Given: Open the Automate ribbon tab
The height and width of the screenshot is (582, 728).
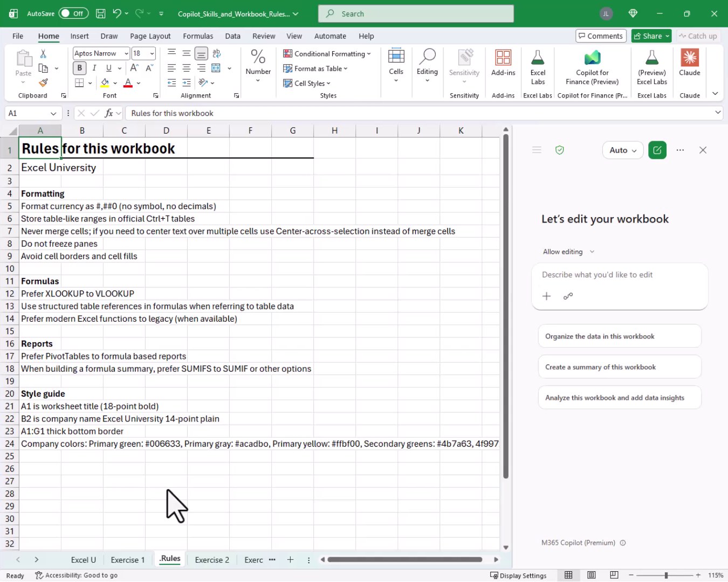Looking at the screenshot, I should point(330,36).
